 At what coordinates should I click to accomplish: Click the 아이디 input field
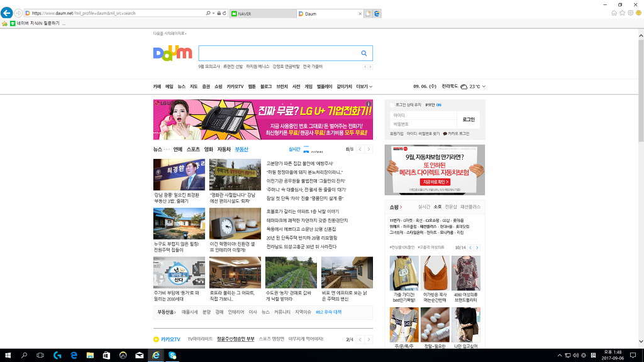coord(423,116)
